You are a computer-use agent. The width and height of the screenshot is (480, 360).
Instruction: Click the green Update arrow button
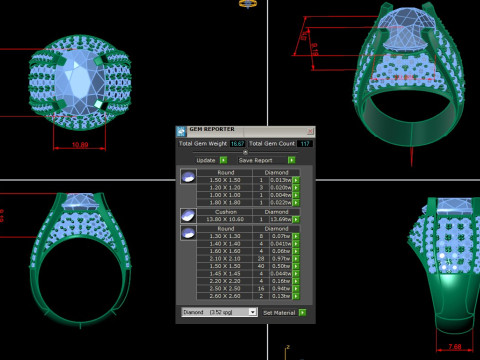(223, 160)
